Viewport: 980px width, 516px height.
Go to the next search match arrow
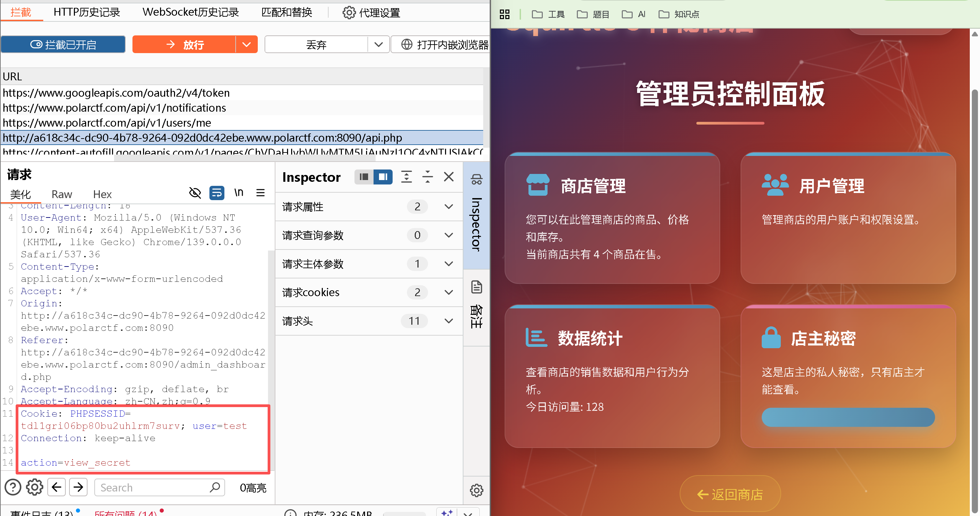tap(78, 487)
